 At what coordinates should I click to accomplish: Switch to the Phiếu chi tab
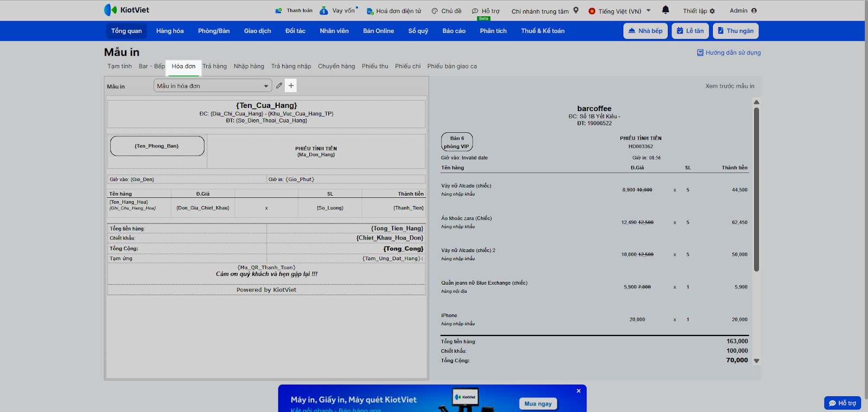(x=408, y=66)
